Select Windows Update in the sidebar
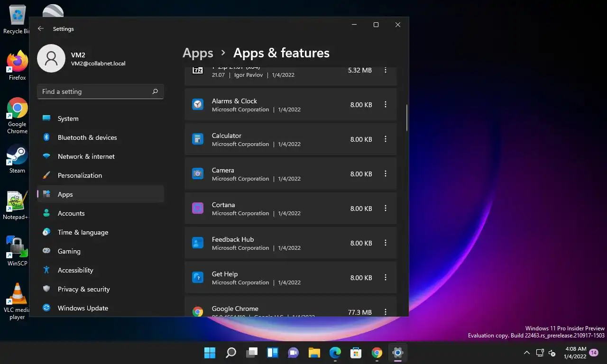 101,308
